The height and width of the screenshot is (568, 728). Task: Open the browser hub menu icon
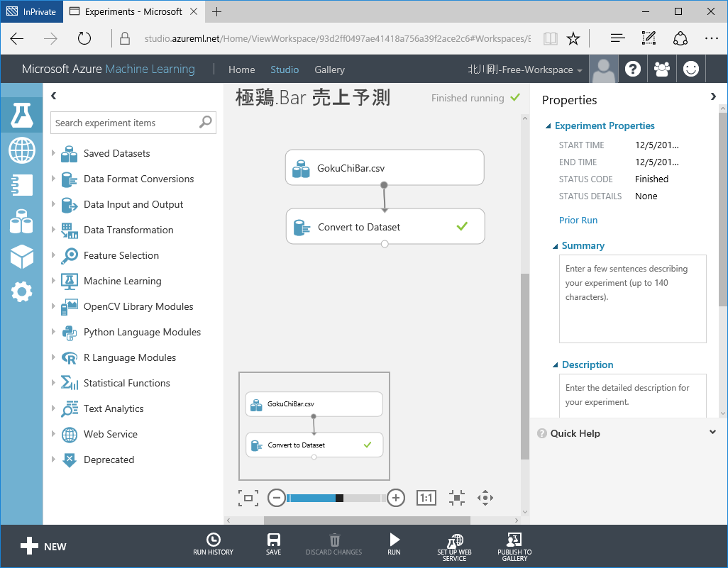617,38
